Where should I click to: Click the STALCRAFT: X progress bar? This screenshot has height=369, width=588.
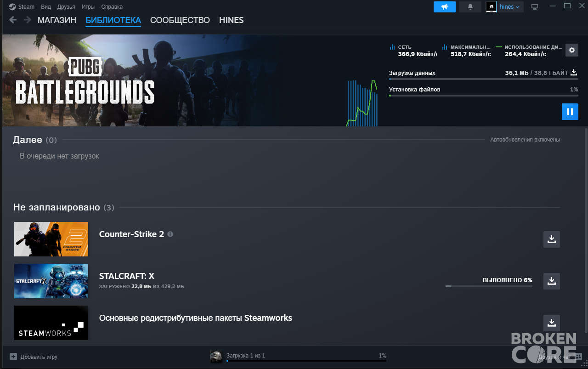click(x=489, y=286)
